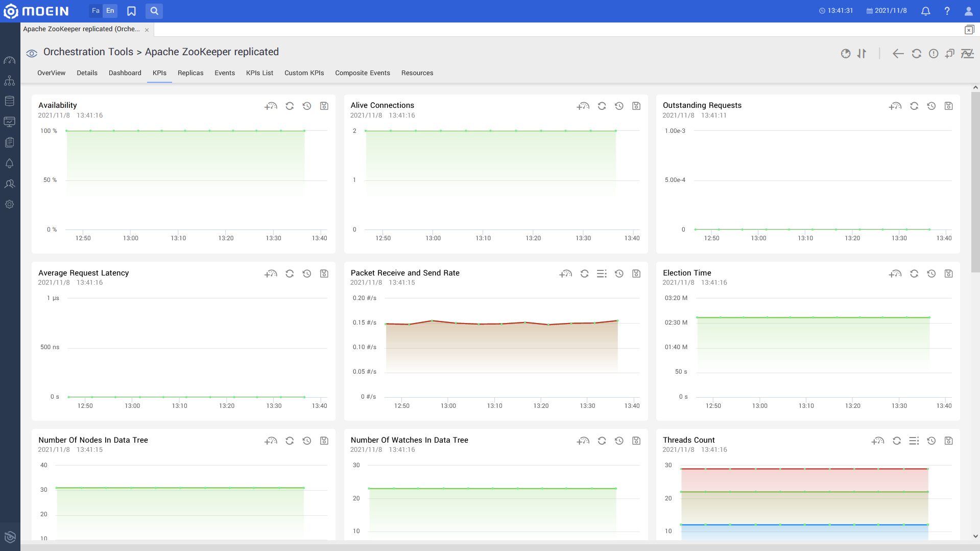Save the Availability chart
980x551 pixels.
tap(324, 106)
